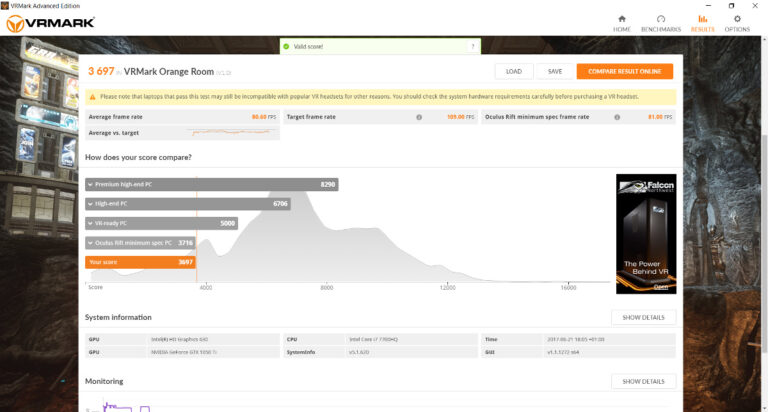Viewport: 768px width, 412px height.
Task: Click Compare Result Online button
Action: 624,71
